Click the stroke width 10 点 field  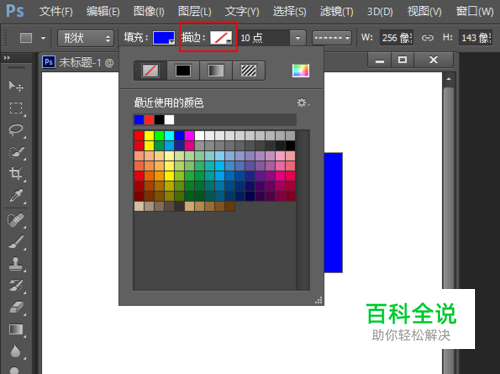click(x=264, y=38)
